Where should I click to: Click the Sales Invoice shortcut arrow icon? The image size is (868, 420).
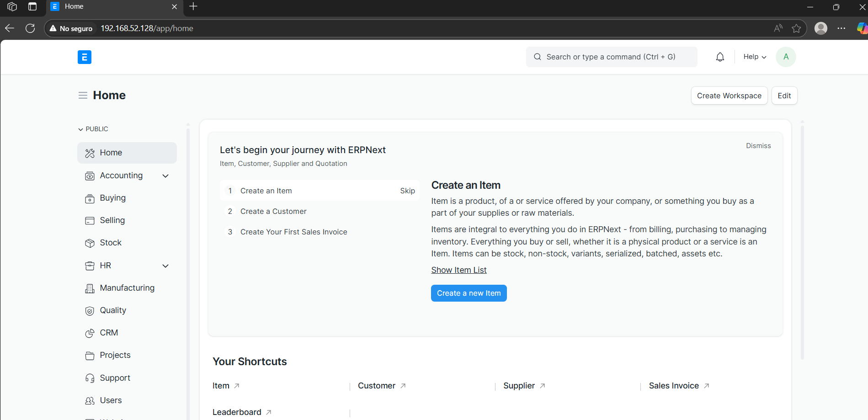point(707,386)
